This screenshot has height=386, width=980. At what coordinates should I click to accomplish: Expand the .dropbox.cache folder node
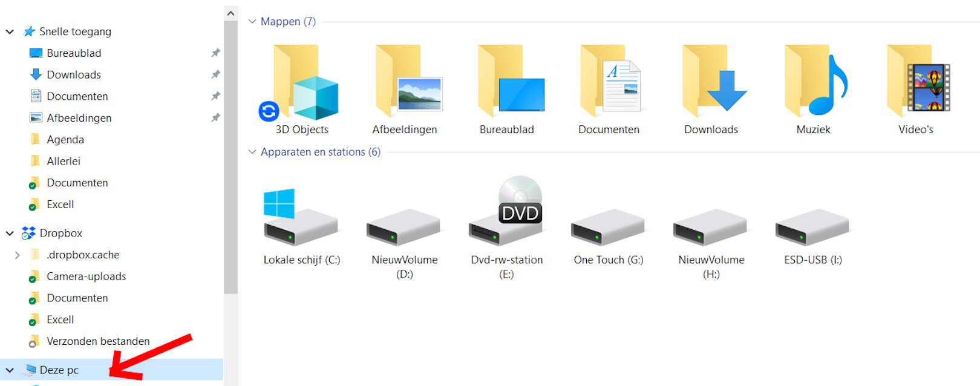[17, 255]
